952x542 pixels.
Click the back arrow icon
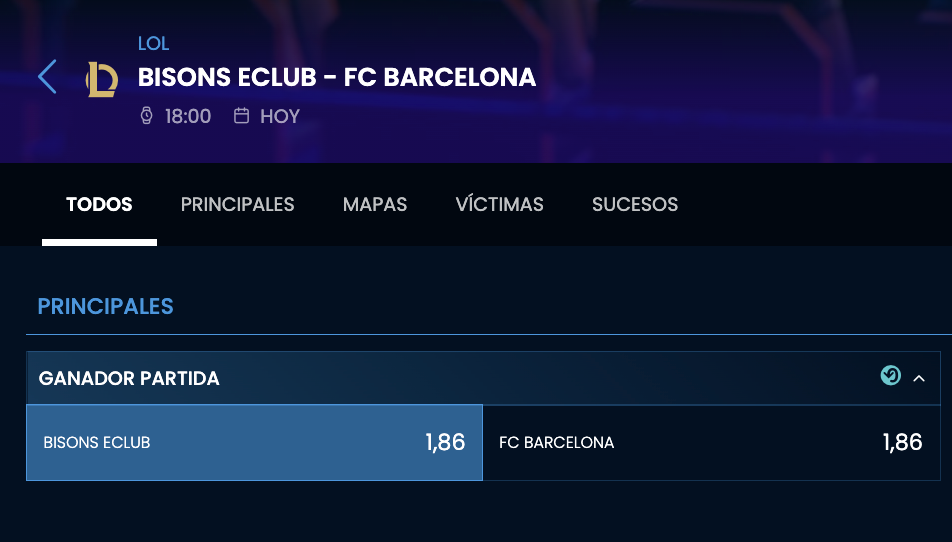[47, 77]
